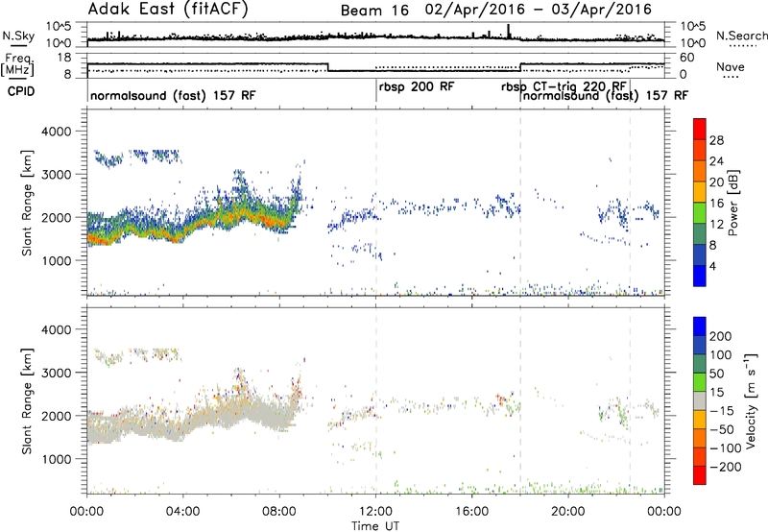Click the 'Adak East (fitACF)' plot title
This screenshot has height=532, width=768.
pyautogui.click(x=168, y=10)
